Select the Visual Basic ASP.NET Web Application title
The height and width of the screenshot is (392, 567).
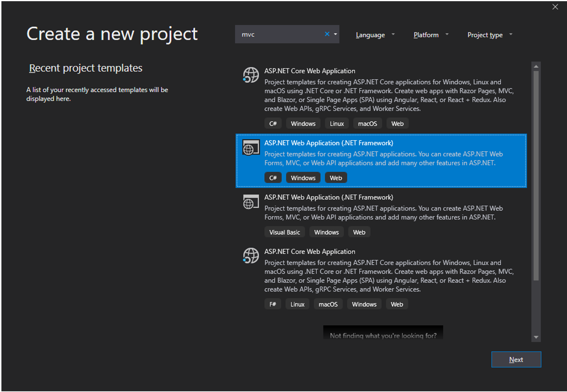[x=329, y=197]
